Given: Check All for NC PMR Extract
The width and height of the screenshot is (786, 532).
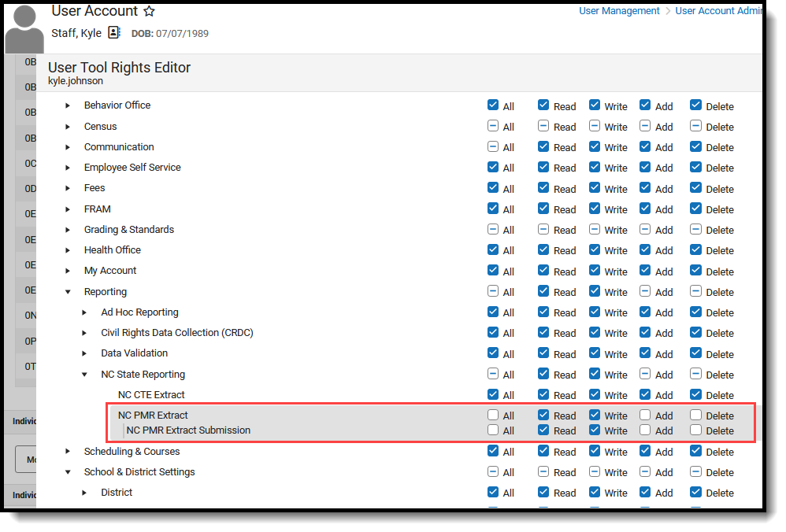Looking at the screenshot, I should [493, 415].
